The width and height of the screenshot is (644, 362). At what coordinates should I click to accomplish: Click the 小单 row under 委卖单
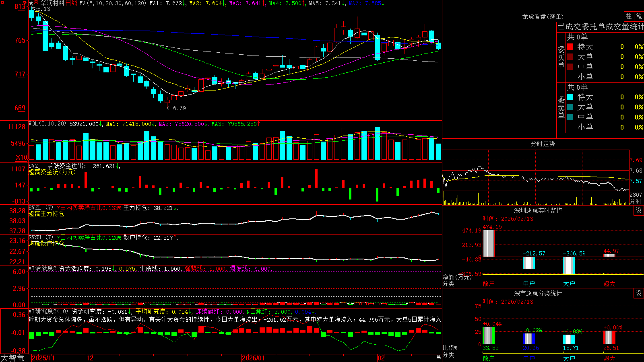click(605, 127)
